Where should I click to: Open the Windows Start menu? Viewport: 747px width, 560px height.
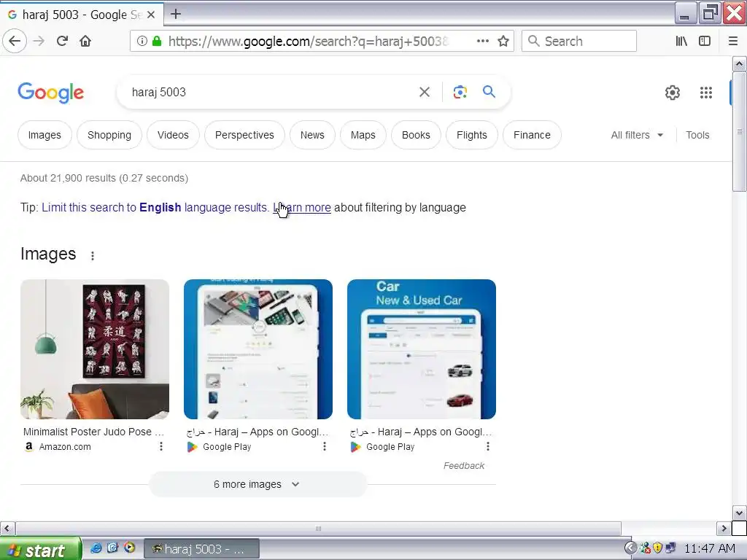(x=41, y=550)
